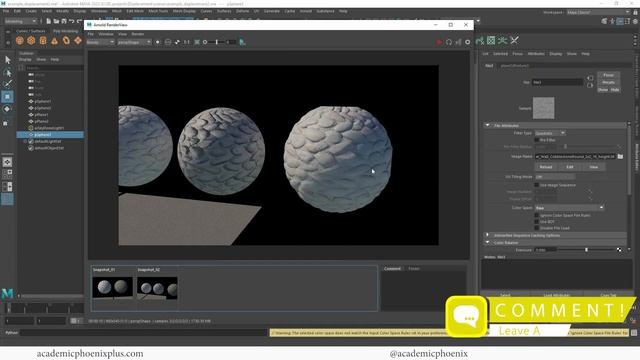Toggle the defaultObjectSet icon in Outliner
Screen dimensions: 640x360
[x=31, y=148]
